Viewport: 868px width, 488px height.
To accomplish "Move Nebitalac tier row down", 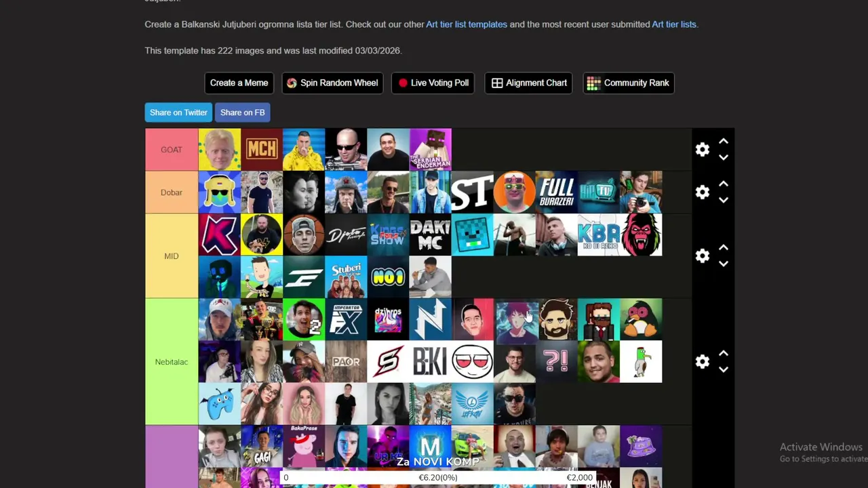I will click(x=724, y=369).
